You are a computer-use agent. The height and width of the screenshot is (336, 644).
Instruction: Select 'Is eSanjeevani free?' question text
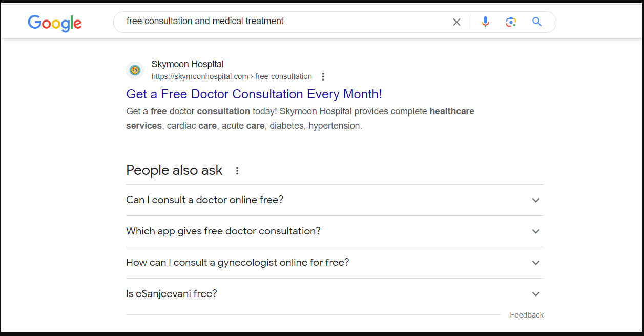172,294
